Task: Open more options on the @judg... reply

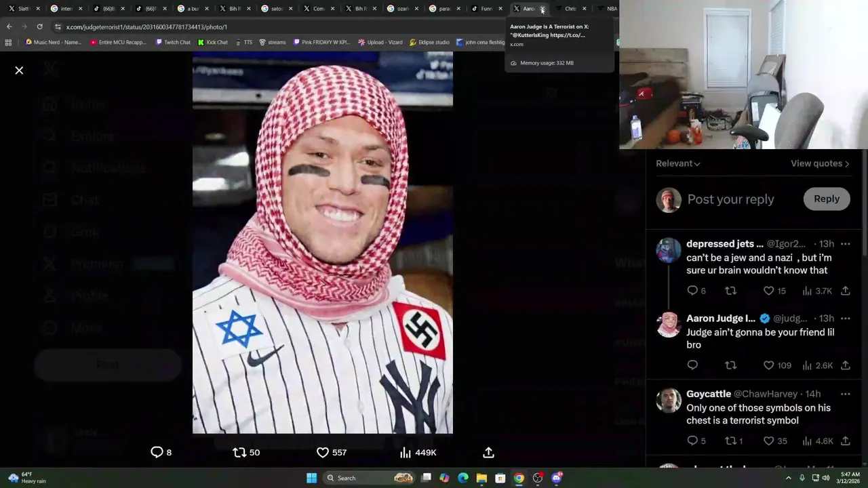Action: (845, 319)
